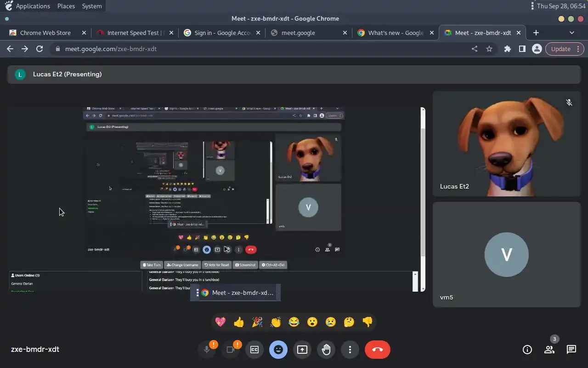
Task: Send the party popper reaction
Action: (x=257, y=322)
